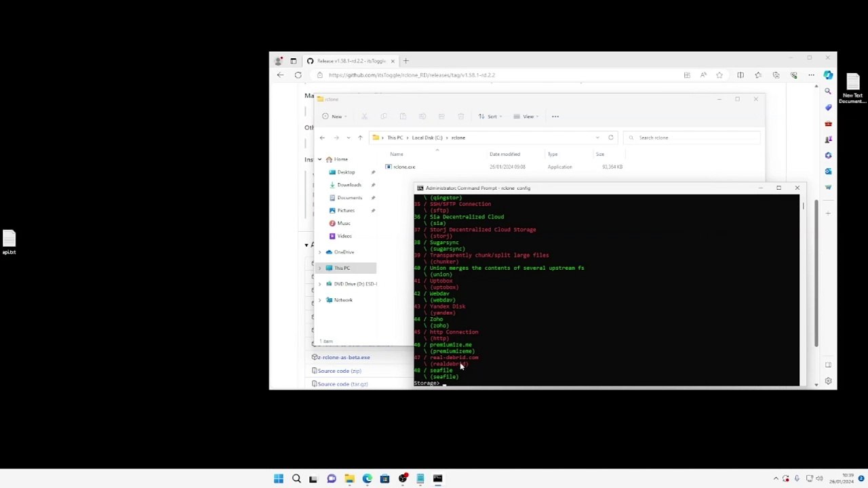Select rclone.exe in the file list

click(404, 167)
